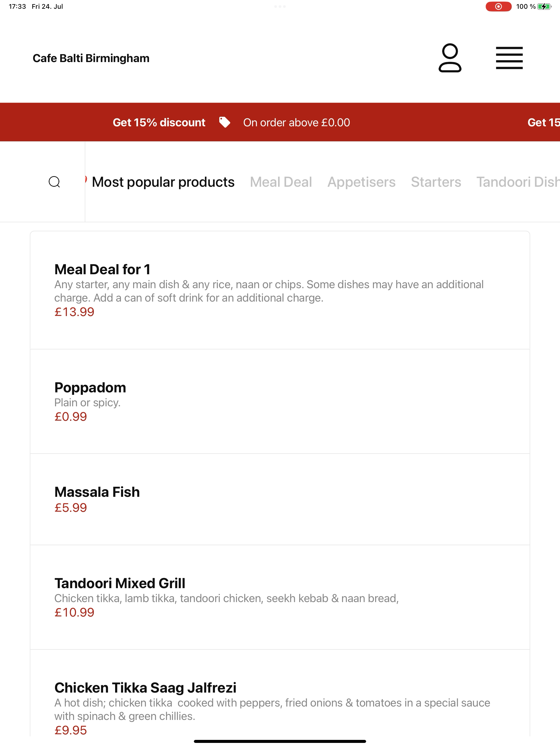The image size is (560, 747).
Task: Tap the Plain or spicy description
Action: tap(87, 402)
